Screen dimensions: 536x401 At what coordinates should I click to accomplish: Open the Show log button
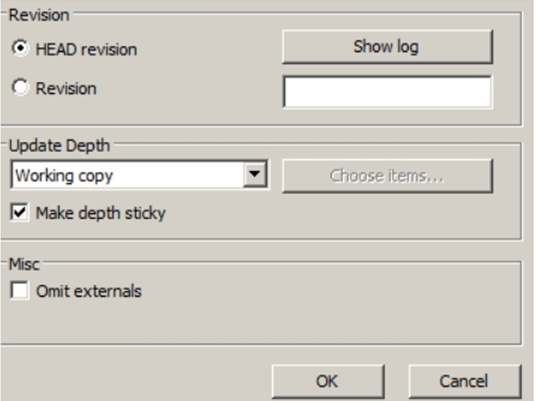(x=387, y=47)
